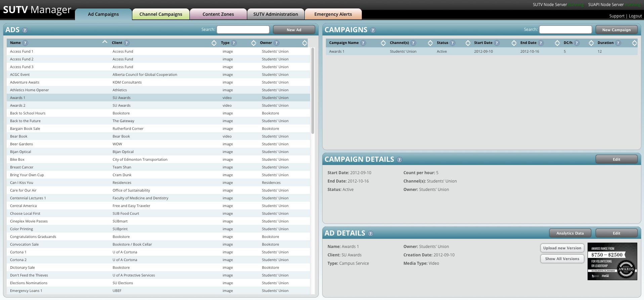Image resolution: width=644 pixels, height=300 pixels.
Task: Toggle sort arrow on ads Name column
Action: [105, 42]
